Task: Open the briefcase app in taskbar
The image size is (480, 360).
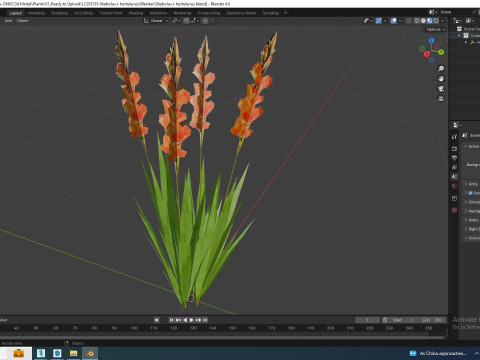Action: (18, 353)
